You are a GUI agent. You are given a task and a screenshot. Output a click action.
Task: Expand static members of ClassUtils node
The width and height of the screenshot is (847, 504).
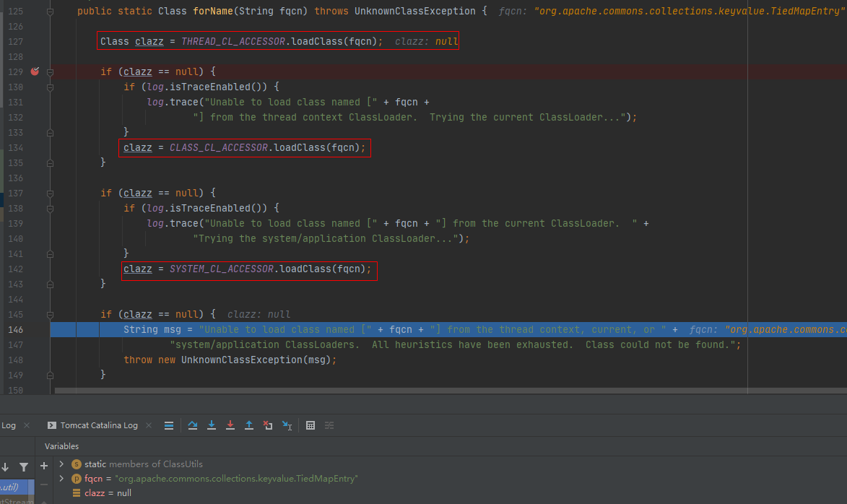pyautogui.click(x=61, y=464)
